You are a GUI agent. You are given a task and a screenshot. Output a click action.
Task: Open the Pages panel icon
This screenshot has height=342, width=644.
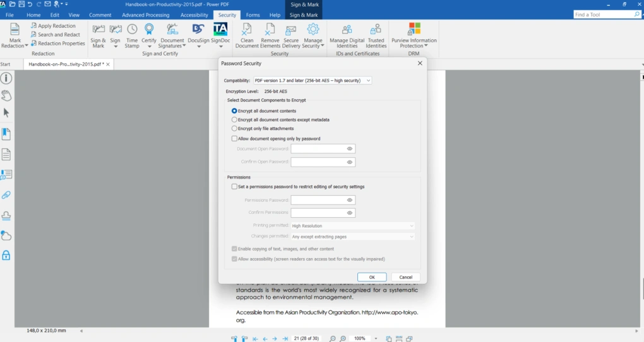click(x=6, y=155)
